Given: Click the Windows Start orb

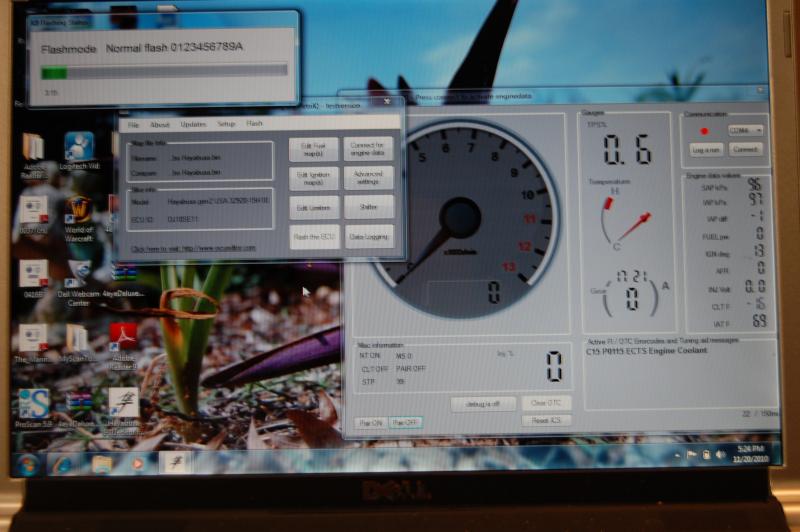Looking at the screenshot, I should [x=27, y=464].
